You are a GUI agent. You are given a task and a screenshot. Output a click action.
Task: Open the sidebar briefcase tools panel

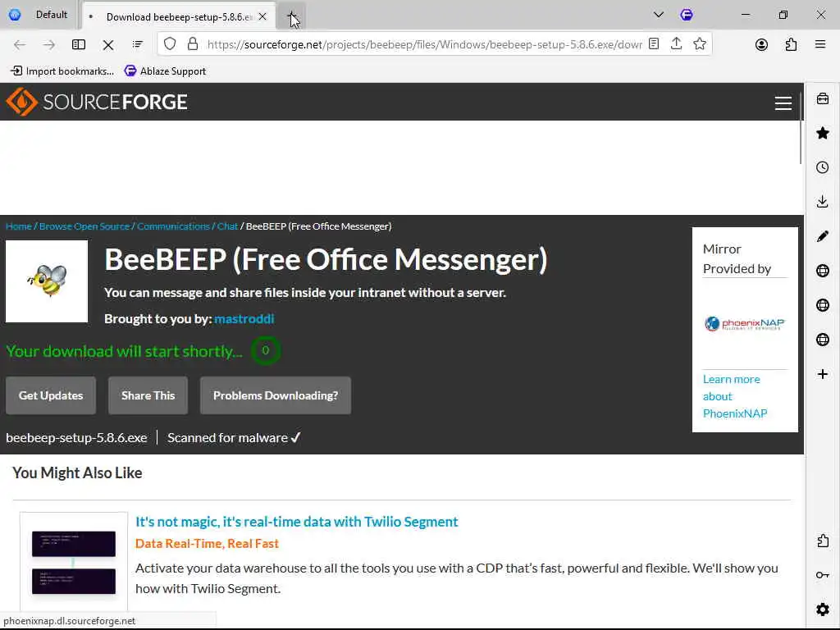pos(822,99)
